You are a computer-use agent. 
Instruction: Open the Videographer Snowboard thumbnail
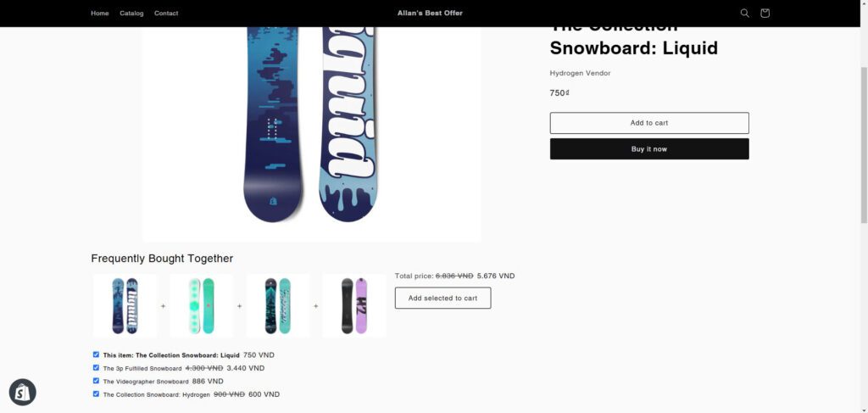pos(278,305)
